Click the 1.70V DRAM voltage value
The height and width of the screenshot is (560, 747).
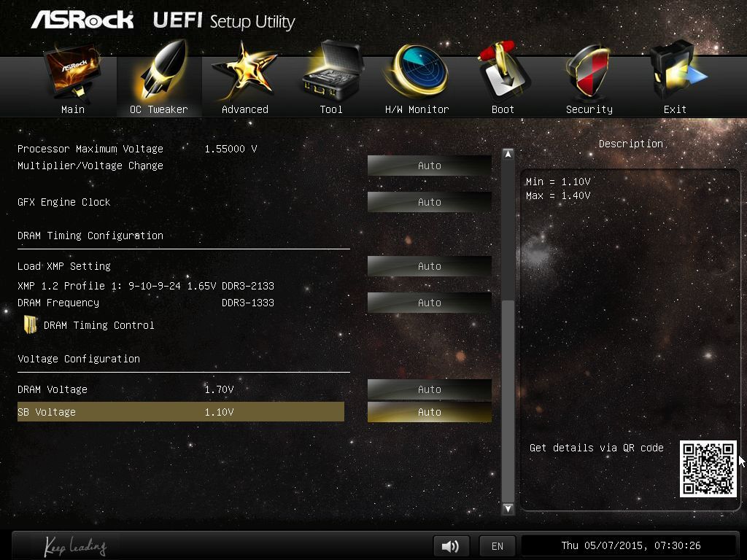[219, 389]
